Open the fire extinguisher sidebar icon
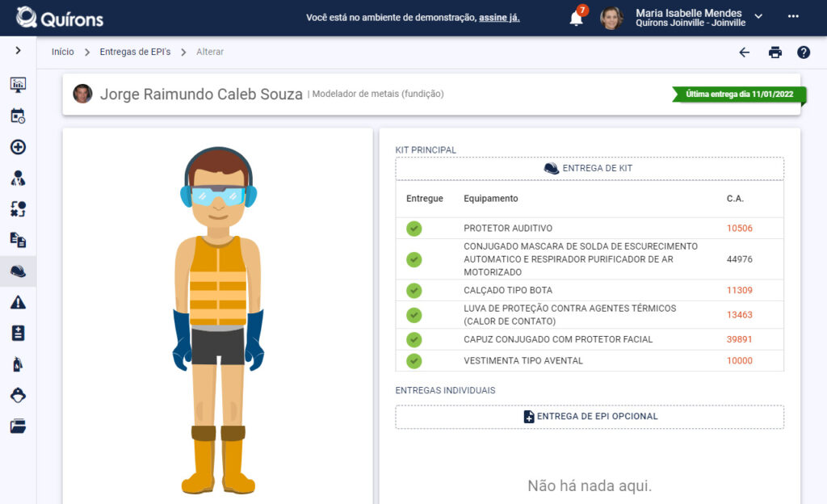This screenshot has height=504, width=827. tap(18, 364)
